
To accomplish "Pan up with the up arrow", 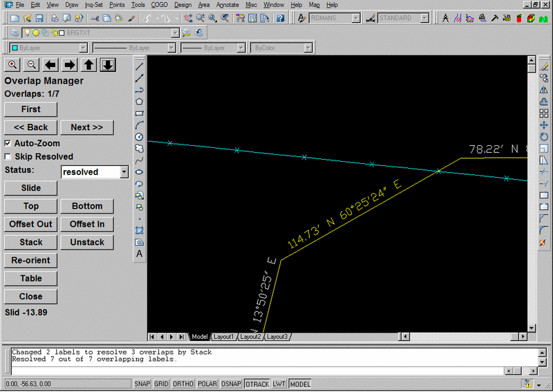I will coord(88,65).
